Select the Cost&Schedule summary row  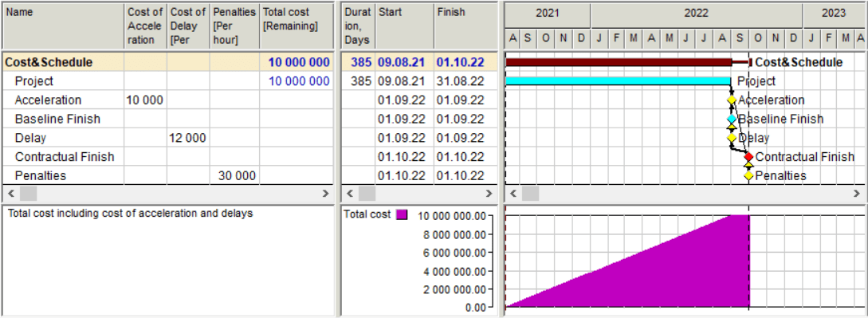pyautogui.click(x=167, y=62)
